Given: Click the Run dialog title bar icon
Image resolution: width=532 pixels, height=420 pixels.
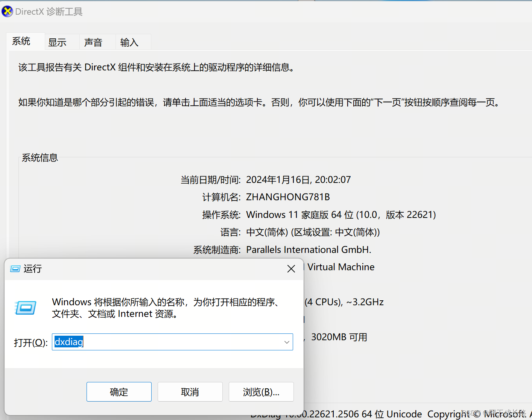Looking at the screenshot, I should (15, 269).
